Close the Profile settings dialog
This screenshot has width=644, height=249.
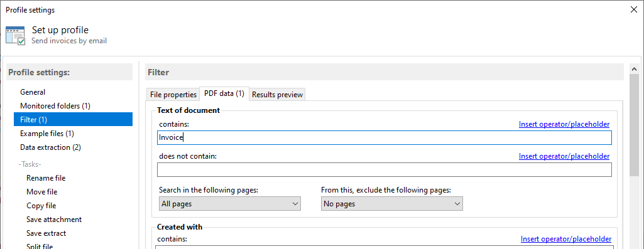634,10
